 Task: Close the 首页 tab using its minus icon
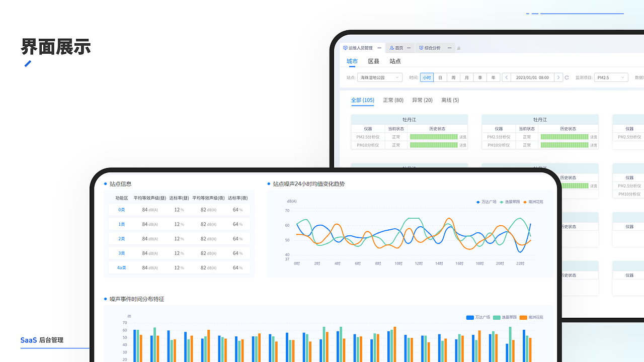pos(409,48)
